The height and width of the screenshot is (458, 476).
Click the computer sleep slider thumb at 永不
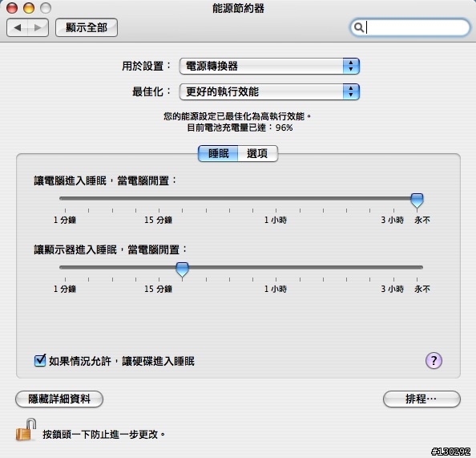(x=417, y=200)
